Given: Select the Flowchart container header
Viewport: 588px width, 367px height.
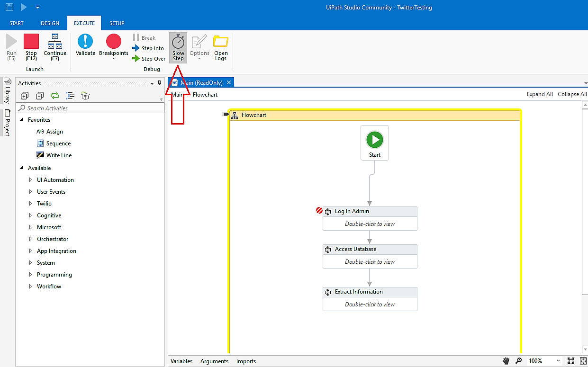Looking at the screenshot, I should pos(375,115).
